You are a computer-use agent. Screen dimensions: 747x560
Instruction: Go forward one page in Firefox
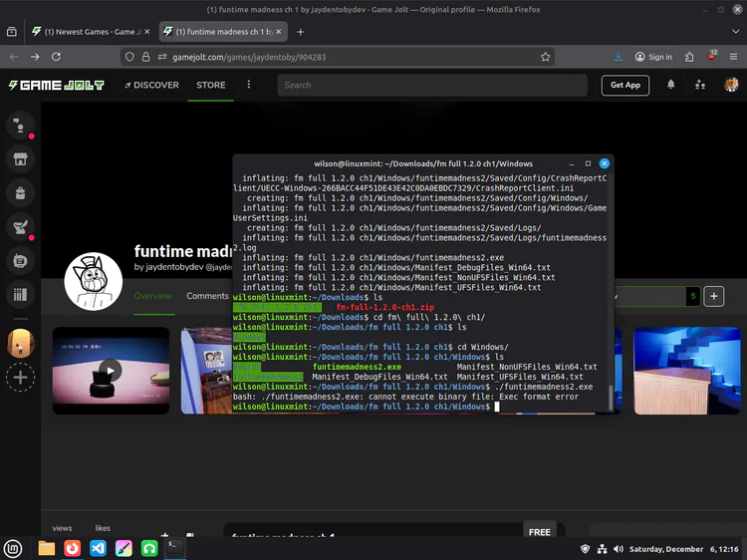coord(35,57)
